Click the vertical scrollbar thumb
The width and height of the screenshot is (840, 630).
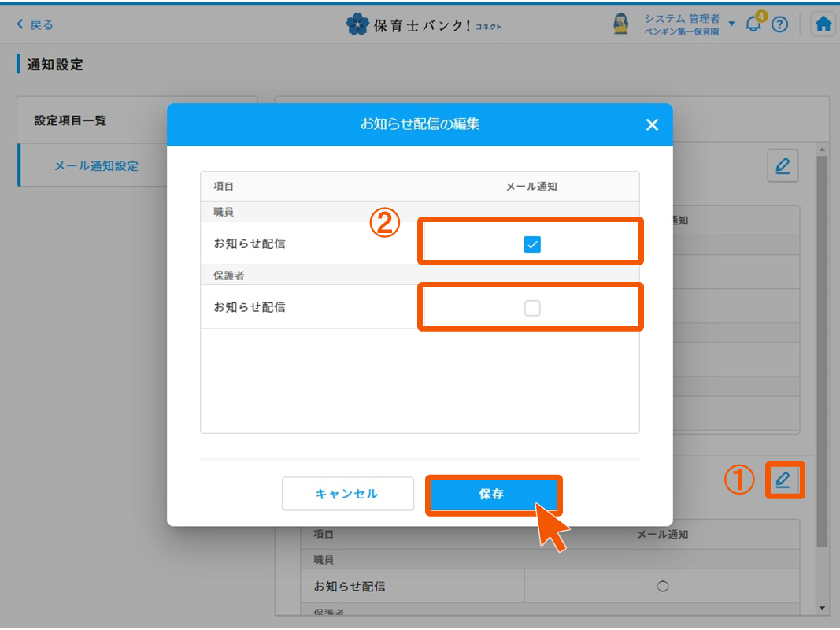tap(823, 346)
